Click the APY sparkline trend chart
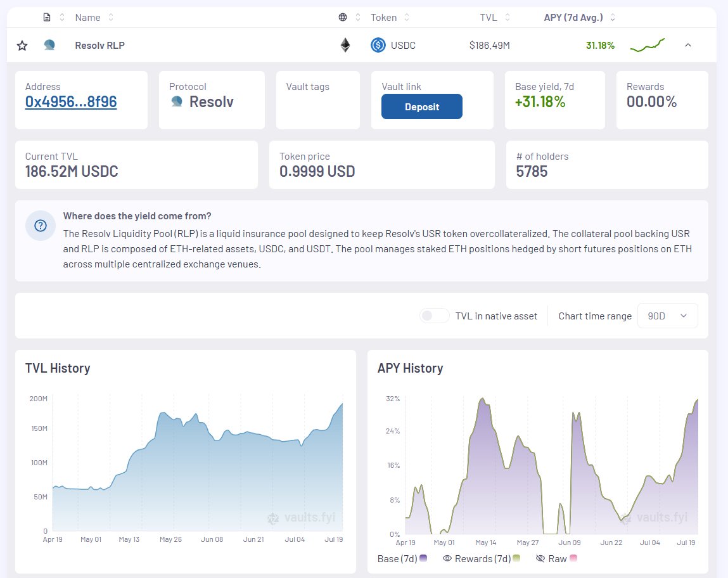 (x=647, y=45)
